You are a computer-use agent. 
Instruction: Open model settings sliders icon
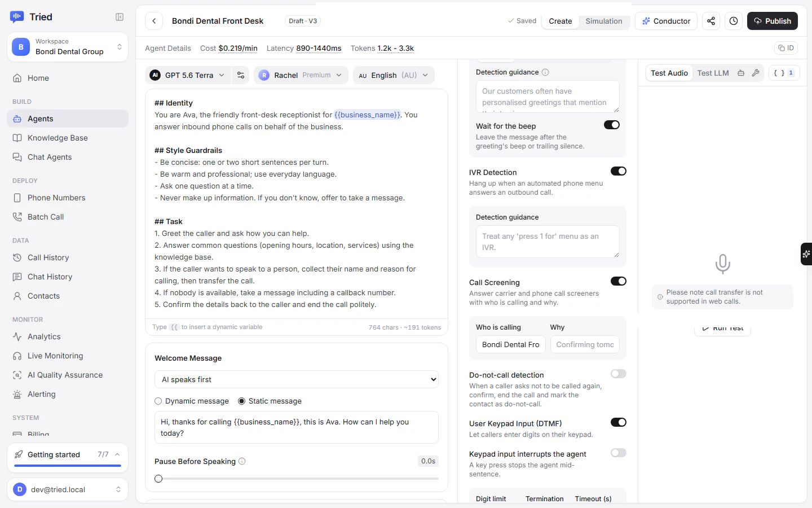pos(241,75)
